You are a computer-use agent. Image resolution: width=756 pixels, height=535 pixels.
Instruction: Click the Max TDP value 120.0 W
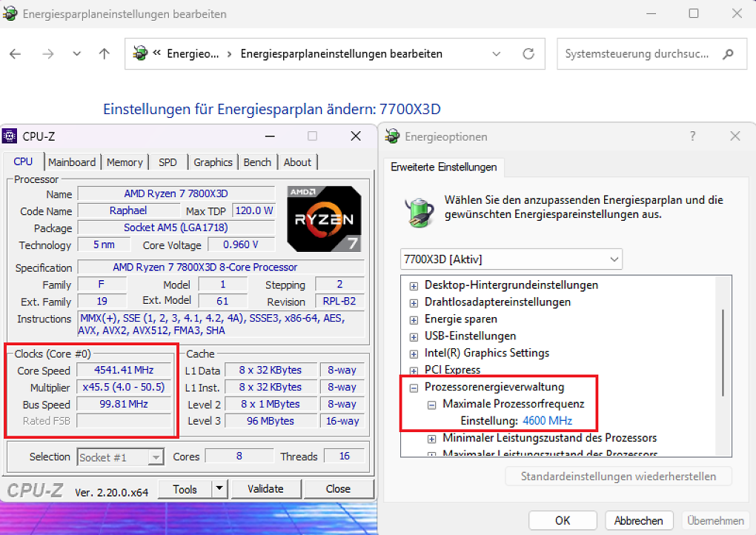[x=254, y=210]
